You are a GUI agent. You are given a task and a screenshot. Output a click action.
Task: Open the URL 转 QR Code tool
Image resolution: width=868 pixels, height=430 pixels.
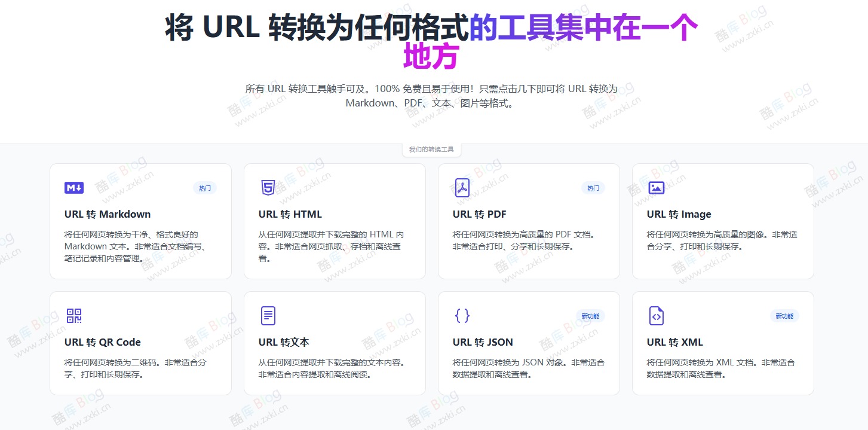coord(102,342)
